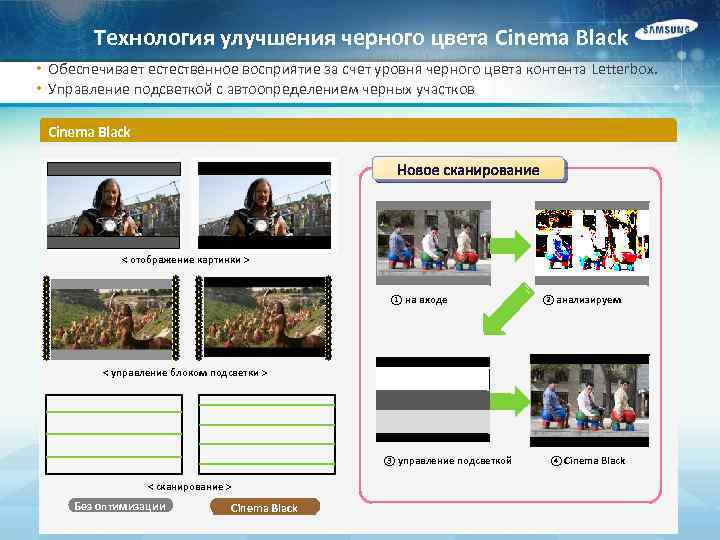Click the label '② анализируем'
This screenshot has width=720, height=540.
[x=582, y=300]
